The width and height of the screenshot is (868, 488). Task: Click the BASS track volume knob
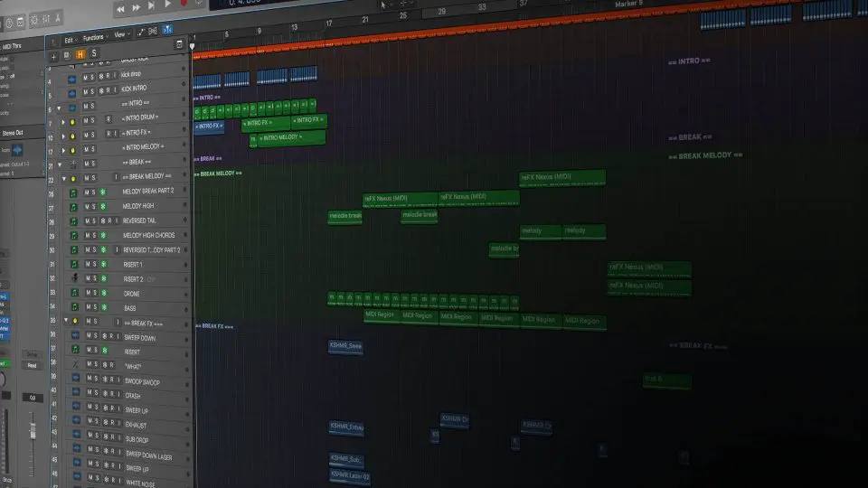[x=186, y=310]
